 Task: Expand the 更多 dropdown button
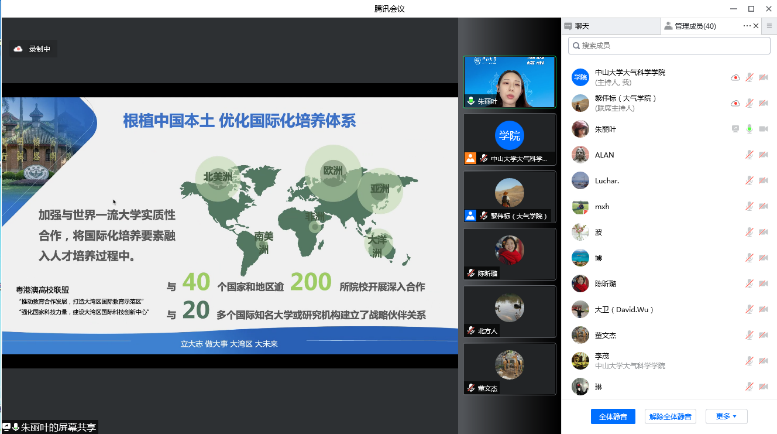point(726,416)
